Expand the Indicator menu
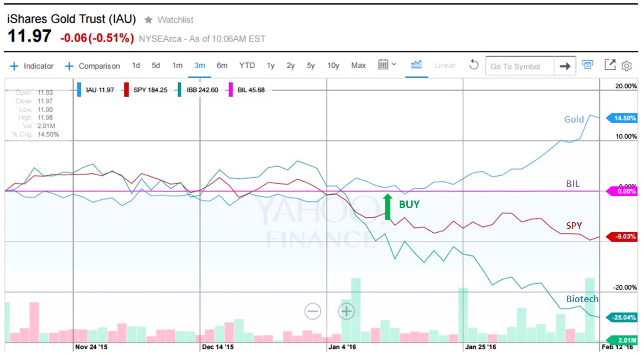 click(32, 66)
